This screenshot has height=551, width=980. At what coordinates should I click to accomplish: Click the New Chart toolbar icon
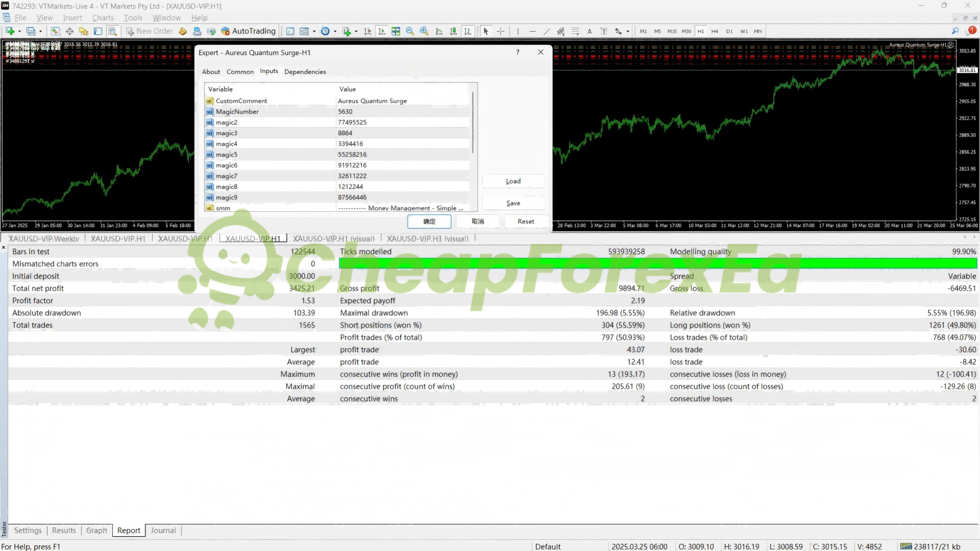coord(10,31)
